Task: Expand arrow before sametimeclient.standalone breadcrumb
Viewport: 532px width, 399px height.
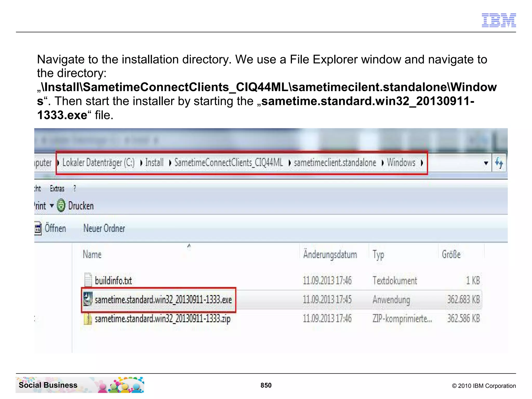Action: click(x=290, y=163)
